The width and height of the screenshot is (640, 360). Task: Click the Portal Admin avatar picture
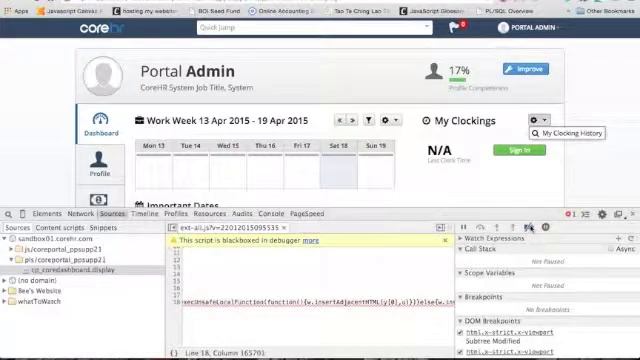tap(103, 76)
